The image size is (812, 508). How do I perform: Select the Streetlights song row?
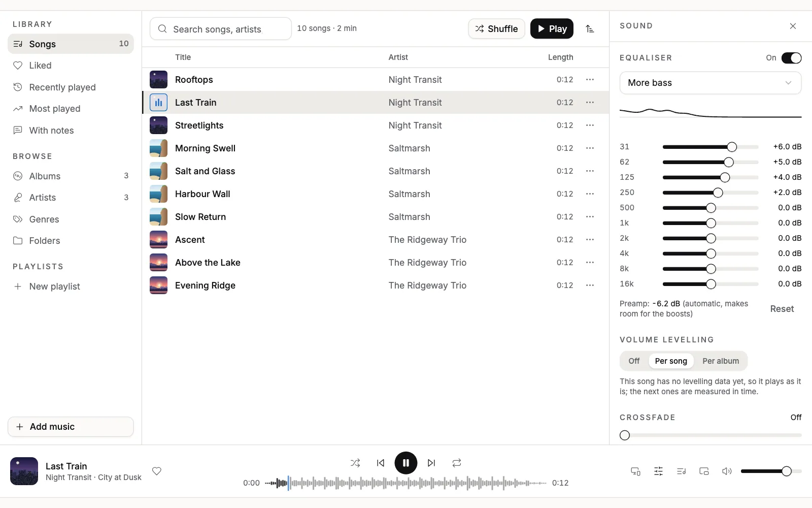pyautogui.click(x=376, y=125)
